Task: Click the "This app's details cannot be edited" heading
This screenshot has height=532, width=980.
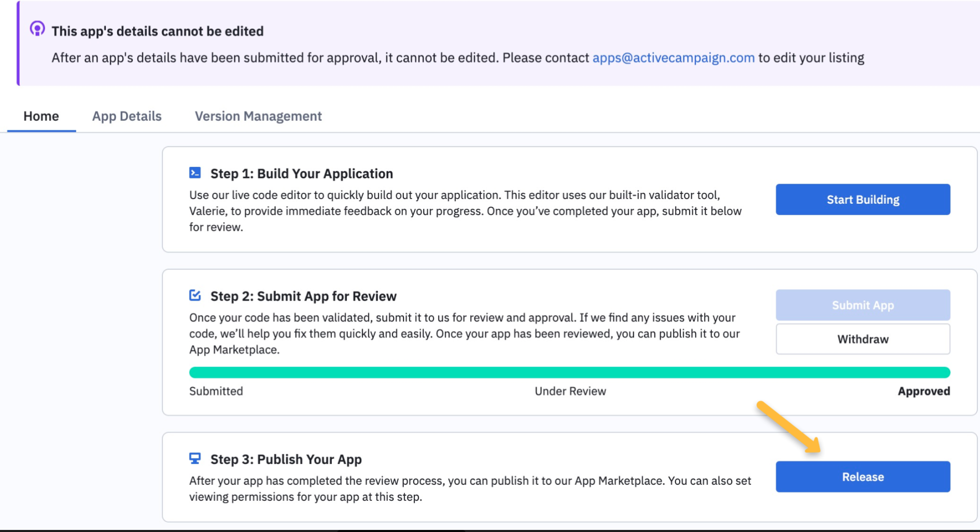Action: point(158,31)
